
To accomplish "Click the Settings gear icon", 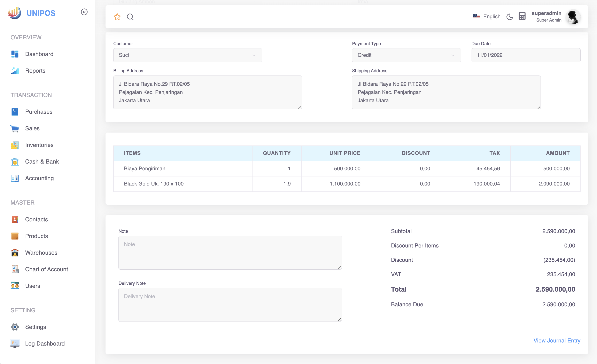I will click(15, 327).
